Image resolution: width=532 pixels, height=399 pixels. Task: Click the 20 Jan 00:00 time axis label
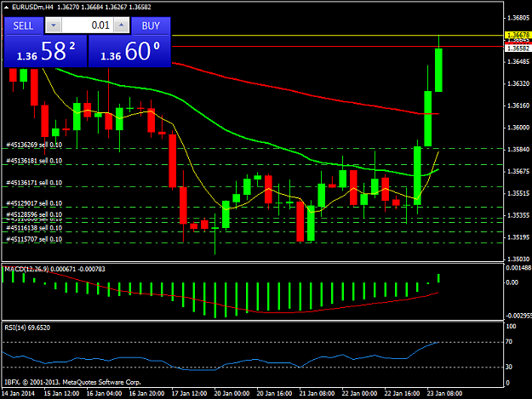(232, 394)
